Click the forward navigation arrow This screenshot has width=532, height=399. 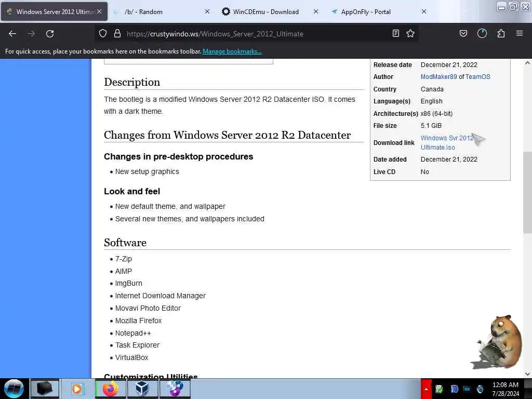coord(31,34)
